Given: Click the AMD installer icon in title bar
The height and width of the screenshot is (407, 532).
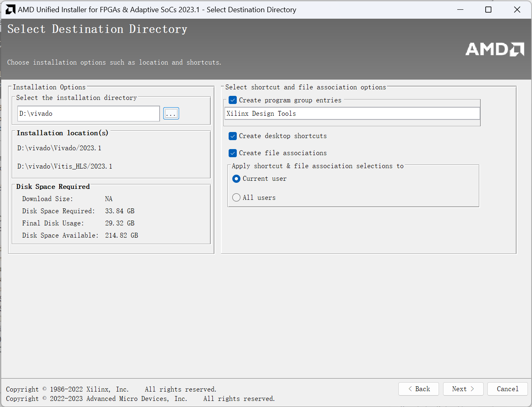Looking at the screenshot, I should coord(10,9).
